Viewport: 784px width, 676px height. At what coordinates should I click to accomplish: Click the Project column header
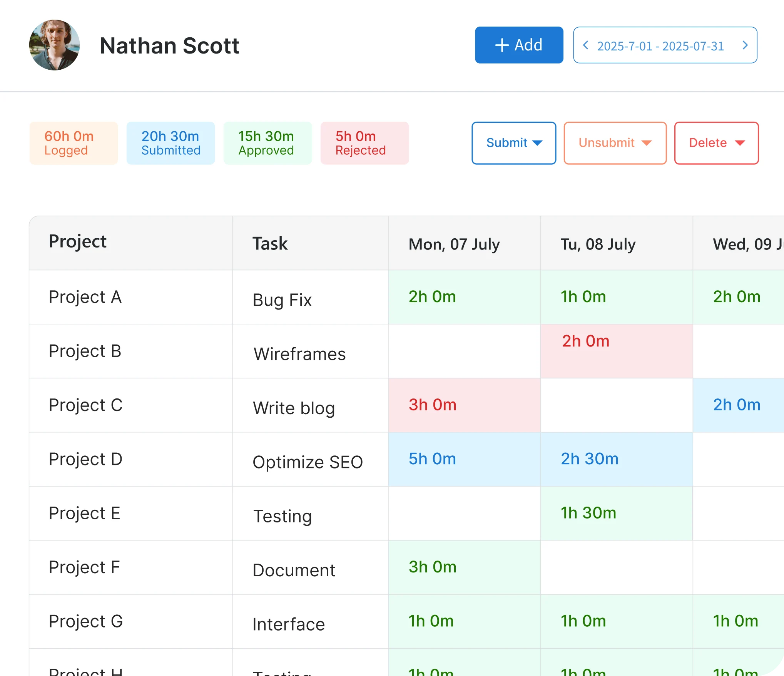click(x=78, y=242)
